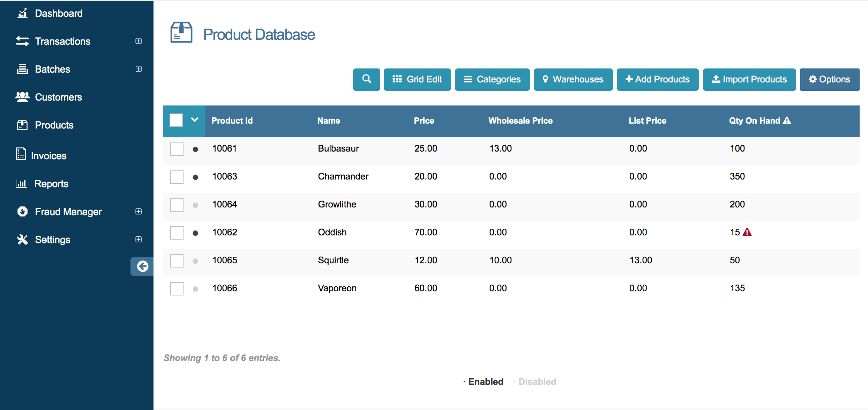
Task: Click the Add Products button
Action: point(657,79)
